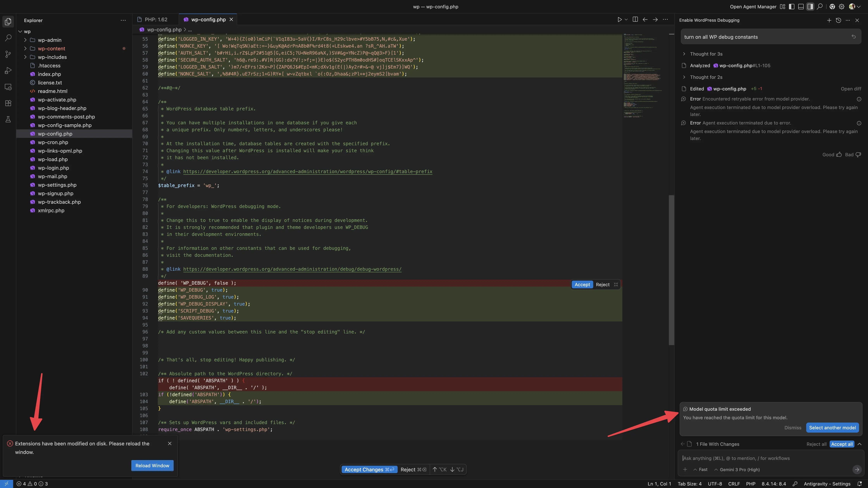Open the Source Control view

pyautogui.click(x=8, y=54)
